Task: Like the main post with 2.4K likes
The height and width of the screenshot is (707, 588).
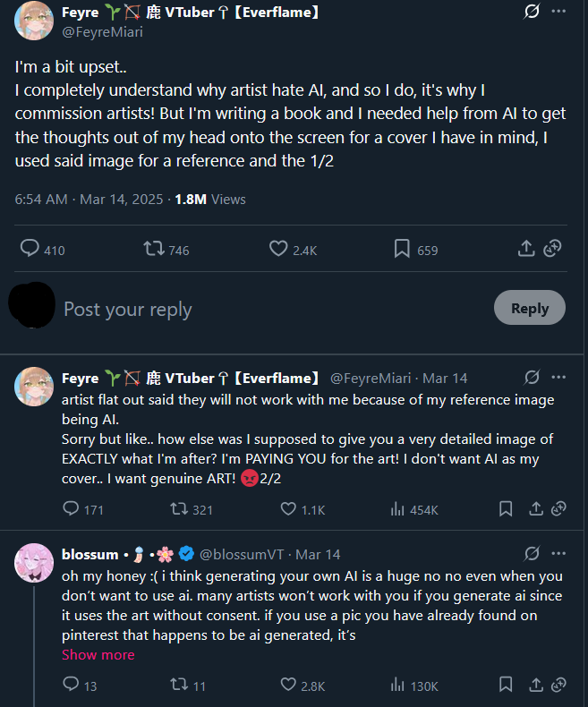Action: coord(278,249)
